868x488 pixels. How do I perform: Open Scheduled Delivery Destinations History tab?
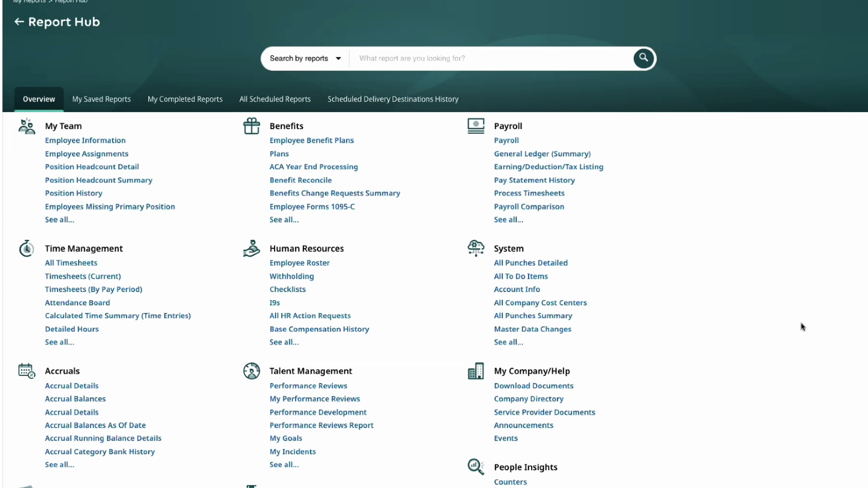393,99
